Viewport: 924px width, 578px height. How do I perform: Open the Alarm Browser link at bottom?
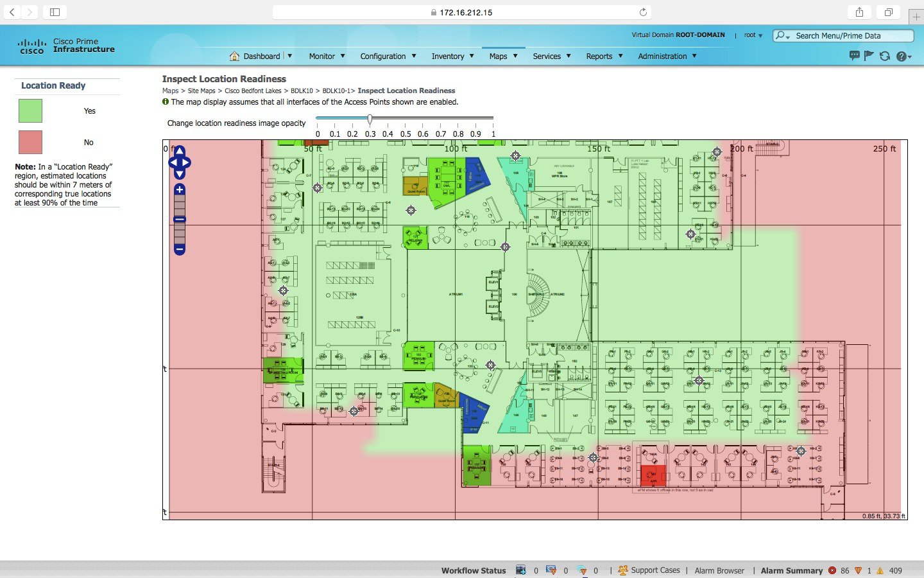[x=719, y=570]
